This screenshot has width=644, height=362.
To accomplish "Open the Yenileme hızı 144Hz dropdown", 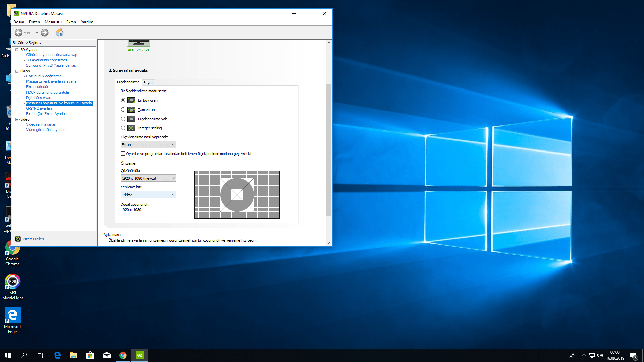I will click(149, 195).
